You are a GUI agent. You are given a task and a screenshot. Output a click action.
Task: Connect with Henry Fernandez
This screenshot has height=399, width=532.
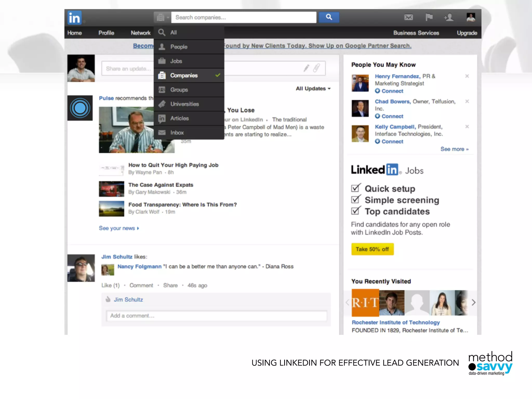(x=389, y=91)
